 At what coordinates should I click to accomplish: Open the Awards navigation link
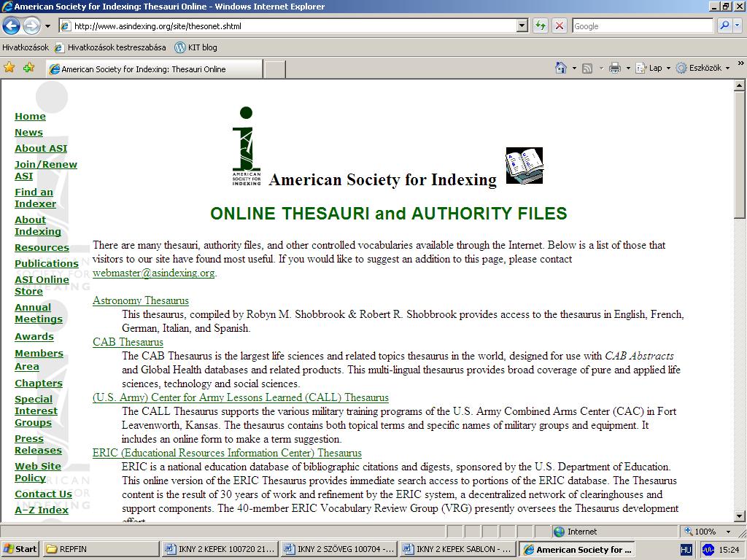coord(34,337)
